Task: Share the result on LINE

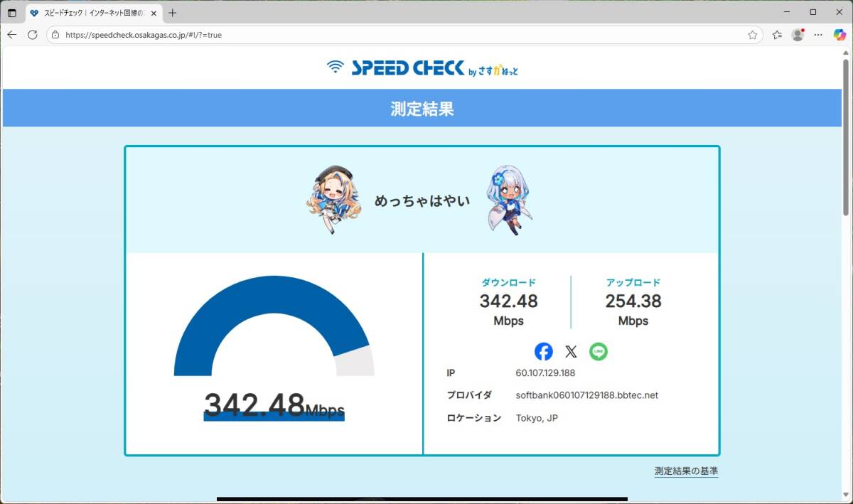Action: 599,351
